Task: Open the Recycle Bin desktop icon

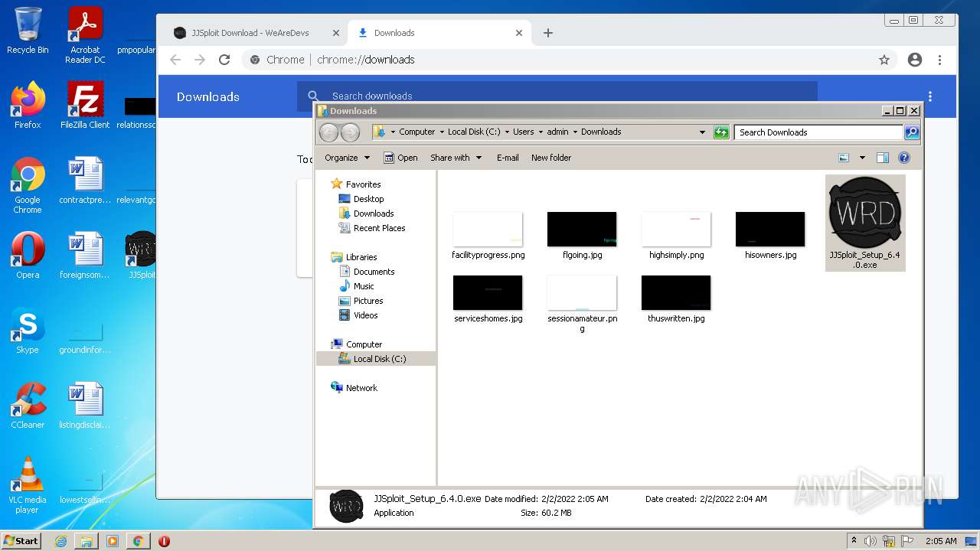Action: click(28, 31)
